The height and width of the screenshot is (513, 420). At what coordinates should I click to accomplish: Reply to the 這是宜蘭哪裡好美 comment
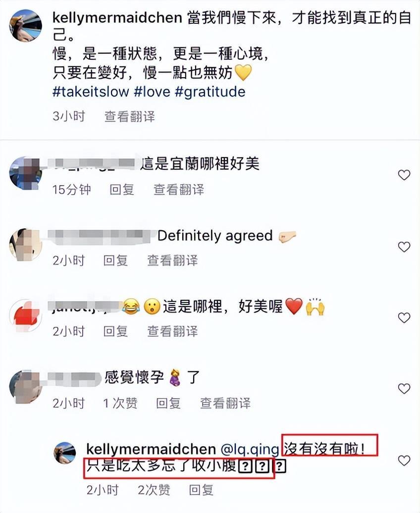coord(122,190)
